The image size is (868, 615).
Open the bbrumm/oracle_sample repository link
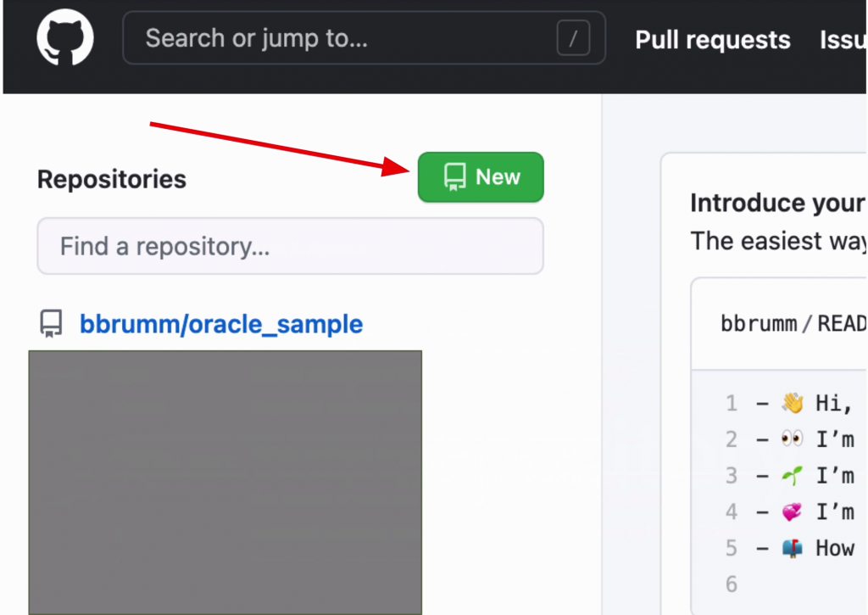221,324
